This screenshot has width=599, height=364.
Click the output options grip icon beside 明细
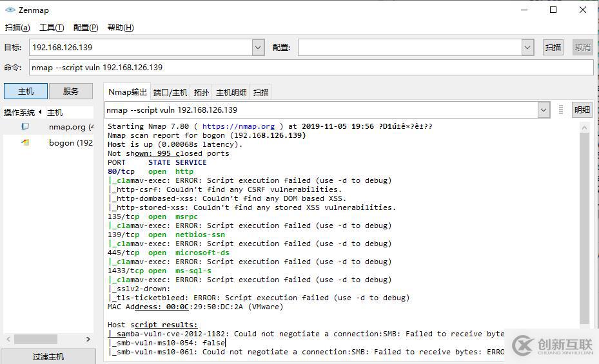561,110
